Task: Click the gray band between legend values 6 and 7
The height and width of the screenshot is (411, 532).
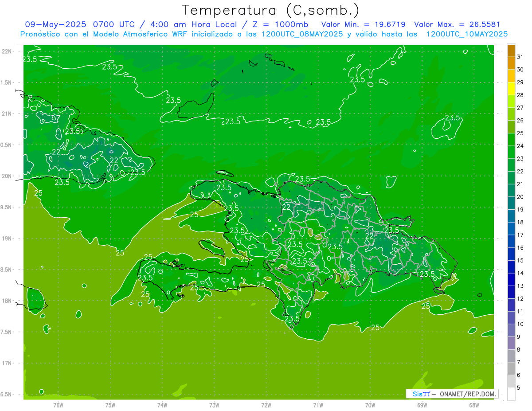Action: tap(511, 368)
